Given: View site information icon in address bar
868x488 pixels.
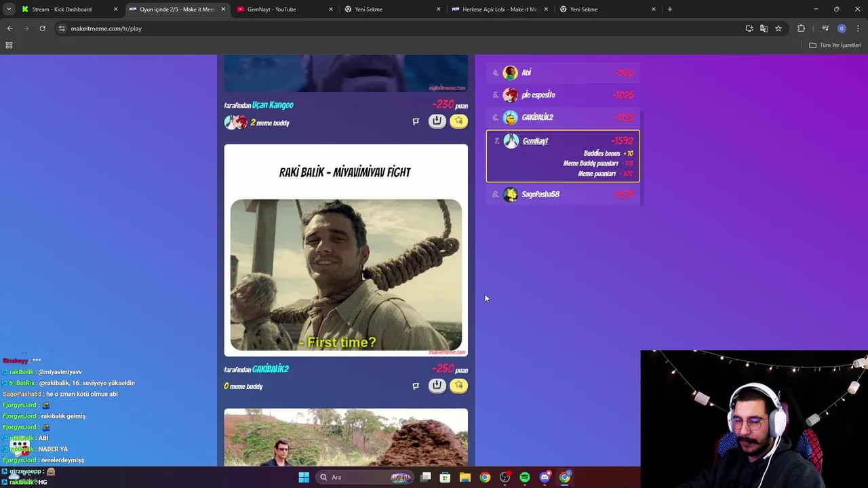Looking at the screenshot, I should 62,28.
